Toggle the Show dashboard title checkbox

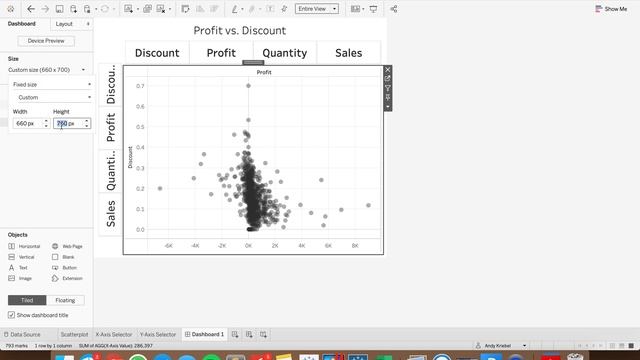click(11, 315)
